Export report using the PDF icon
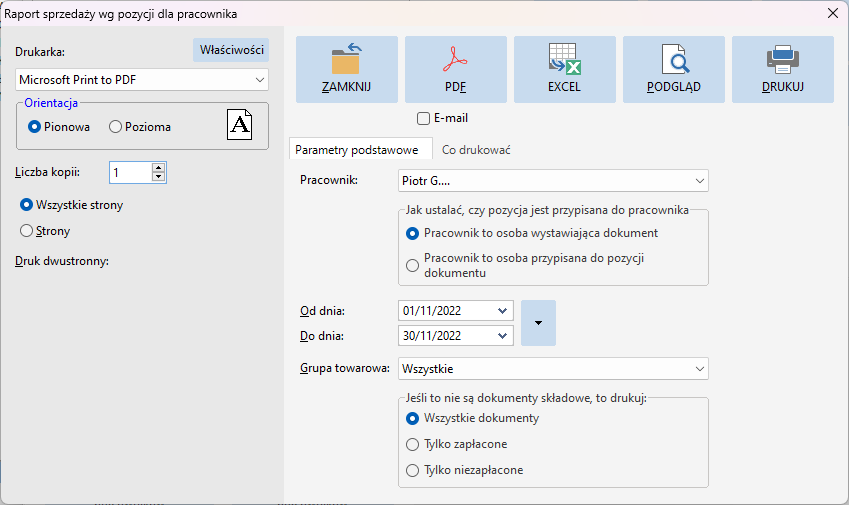The image size is (849, 505). click(455, 69)
